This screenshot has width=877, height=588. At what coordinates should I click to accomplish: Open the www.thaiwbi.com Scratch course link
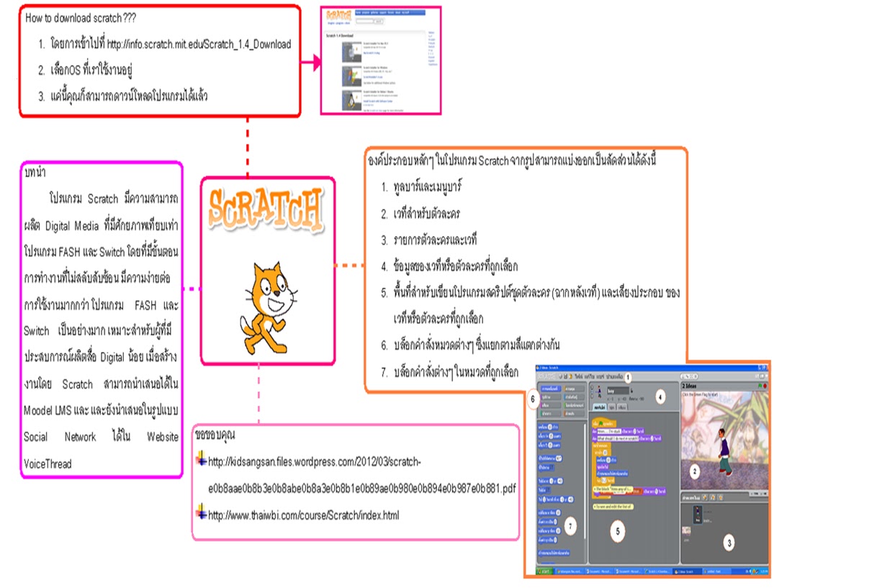303,515
